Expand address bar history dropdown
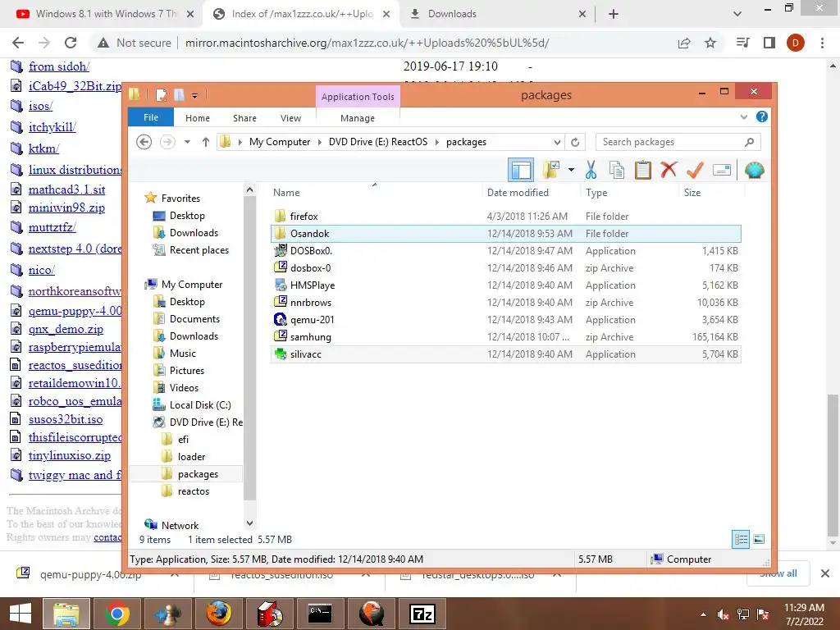Viewport: 840px width, 630px height. click(x=557, y=142)
